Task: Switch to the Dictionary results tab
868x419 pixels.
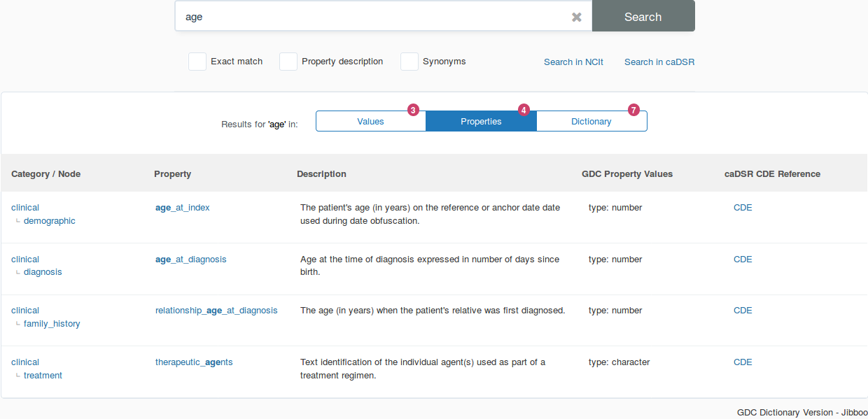Action: click(x=591, y=122)
